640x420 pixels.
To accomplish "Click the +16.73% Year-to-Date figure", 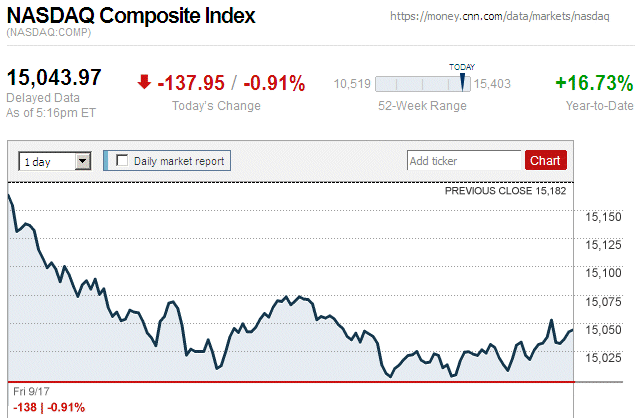I will click(594, 83).
